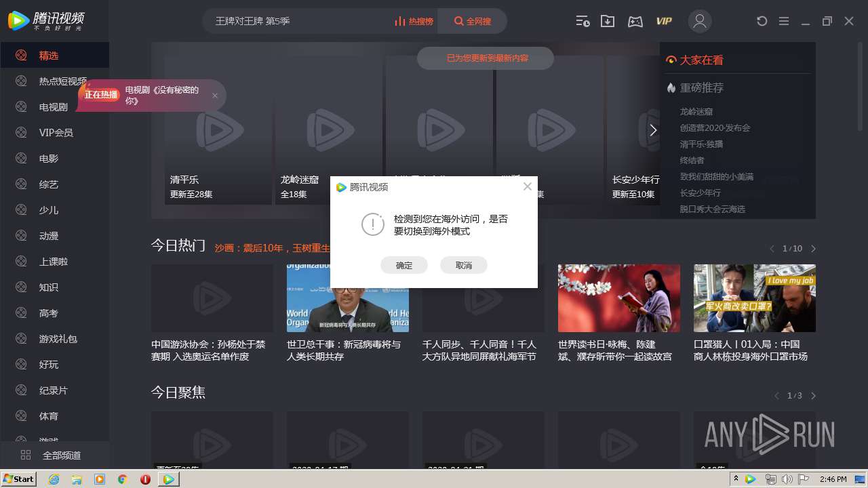Screen dimensions: 868x488
Task: Select 脱口秀大会云海选 in recommended list
Action: pyautogui.click(x=713, y=209)
